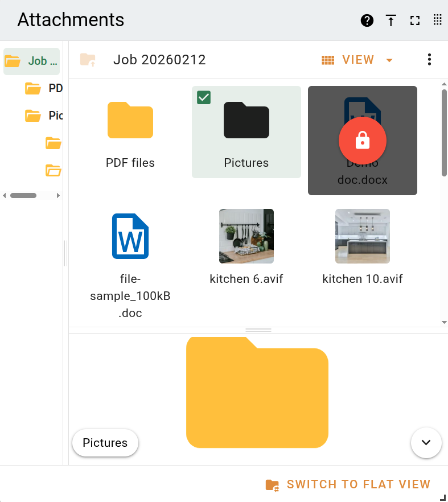Select the file-sample_100kB.doc Word icon
This screenshot has height=502, width=448.
tap(130, 236)
